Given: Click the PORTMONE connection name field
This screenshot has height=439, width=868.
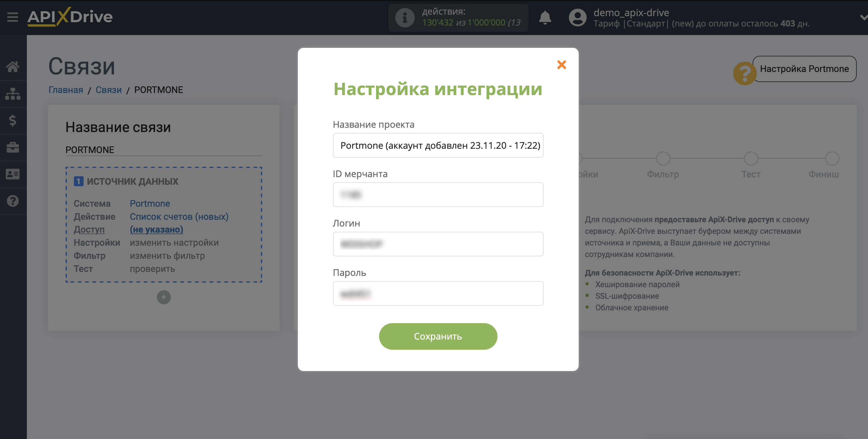Looking at the screenshot, I should tap(163, 150).
